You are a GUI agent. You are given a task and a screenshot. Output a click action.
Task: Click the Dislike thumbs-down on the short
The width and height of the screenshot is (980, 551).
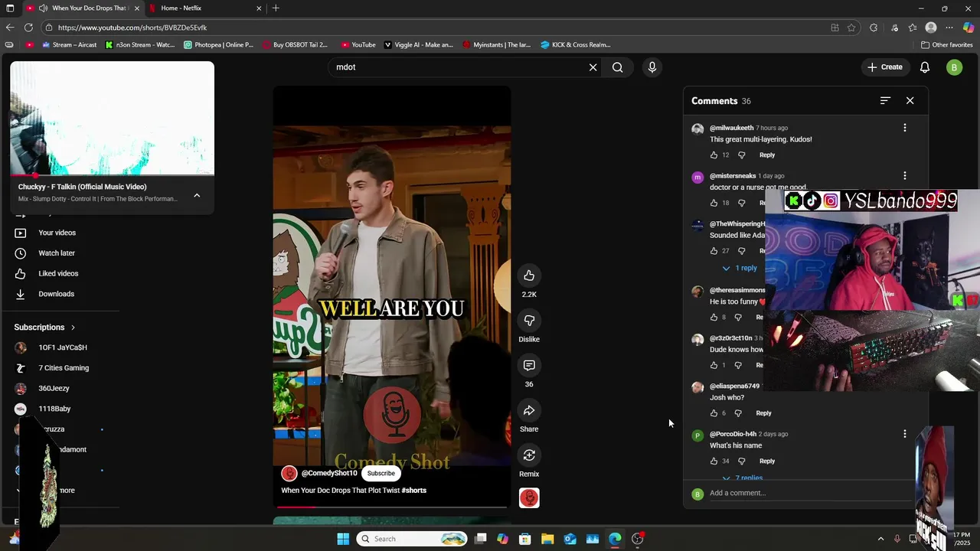click(529, 321)
